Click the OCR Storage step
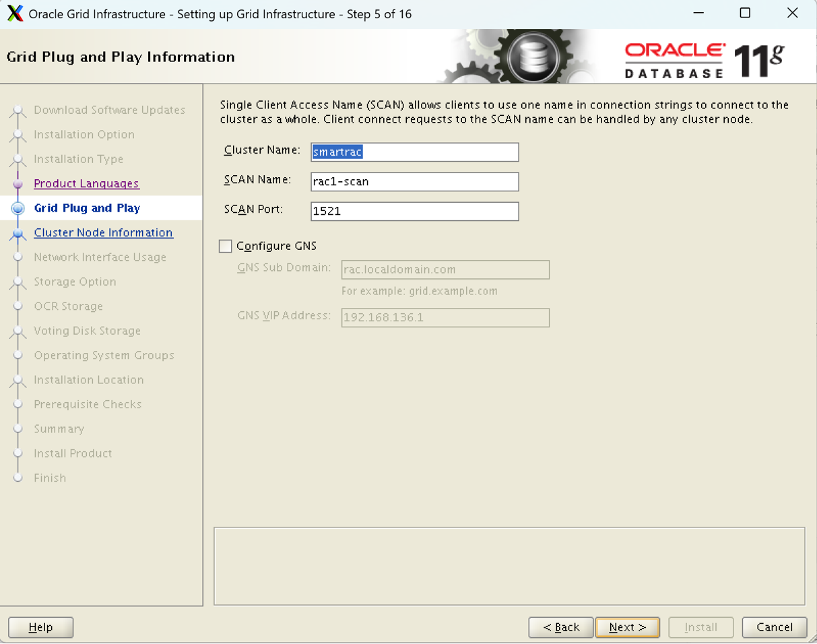Image resolution: width=817 pixels, height=644 pixels. tap(69, 307)
